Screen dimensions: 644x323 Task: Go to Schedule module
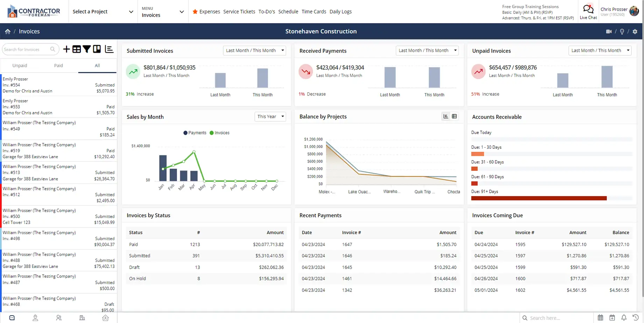point(288,12)
